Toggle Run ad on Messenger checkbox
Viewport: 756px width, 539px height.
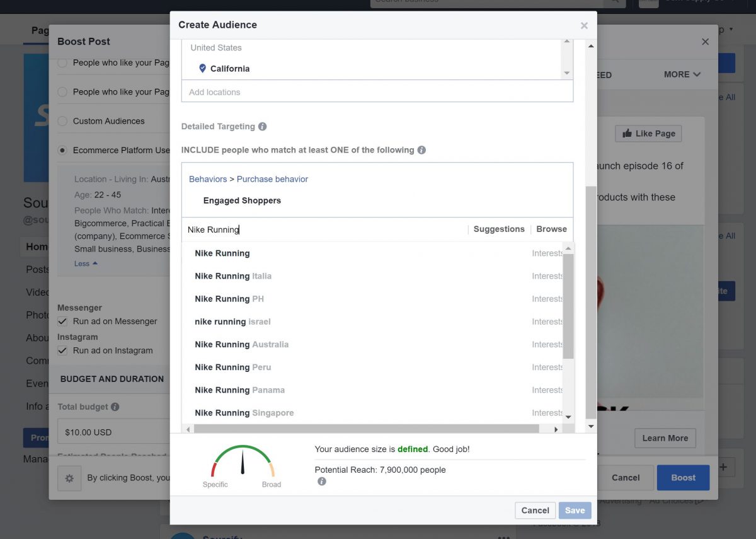click(x=62, y=322)
